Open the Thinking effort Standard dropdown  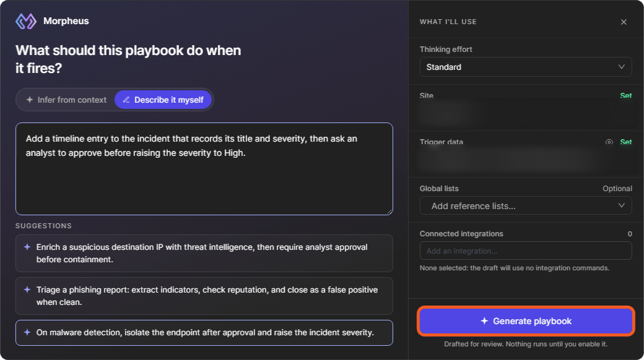[x=525, y=67]
